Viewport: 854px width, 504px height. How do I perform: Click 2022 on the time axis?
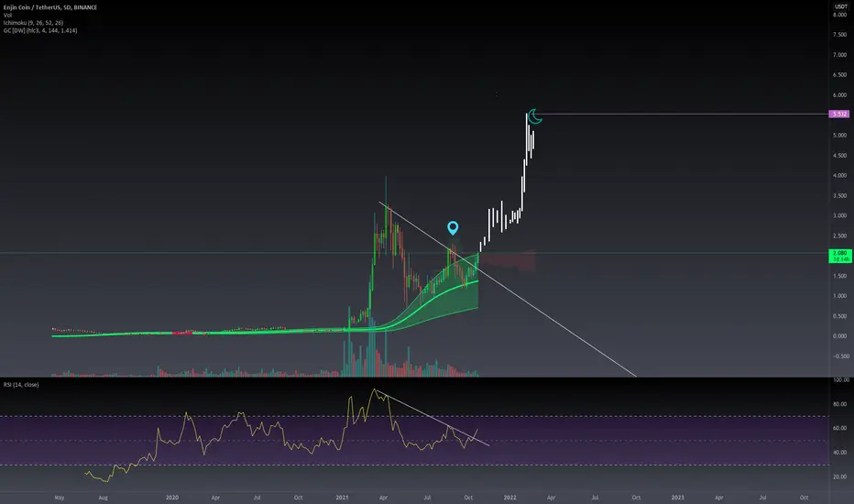click(x=509, y=498)
